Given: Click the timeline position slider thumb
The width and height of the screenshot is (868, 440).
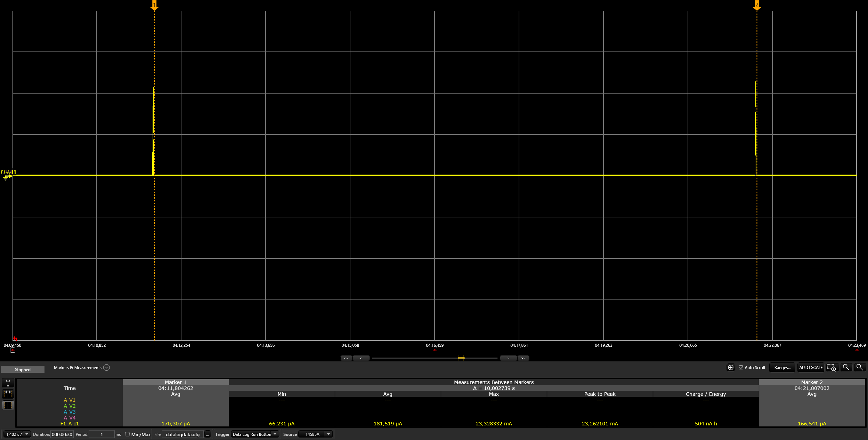Looking at the screenshot, I should [461, 358].
